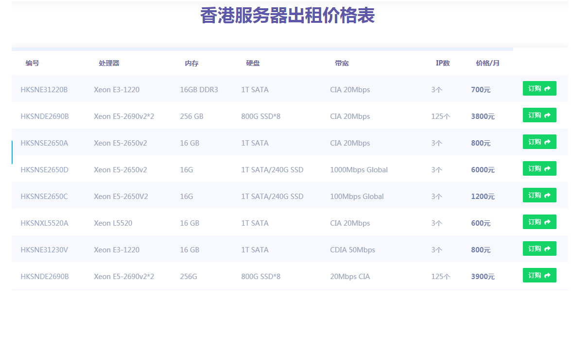Image resolution: width=588 pixels, height=364 pixels.
Task: Click the 价格/月 column header
Action: [x=488, y=63]
